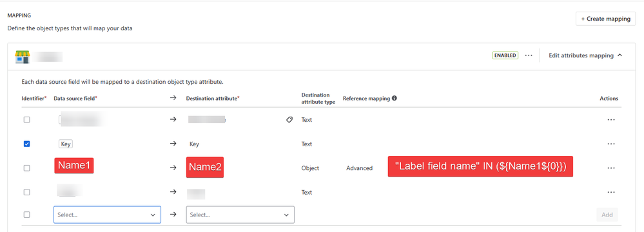Click the Actions column header
The image size is (644, 232).
point(609,99)
